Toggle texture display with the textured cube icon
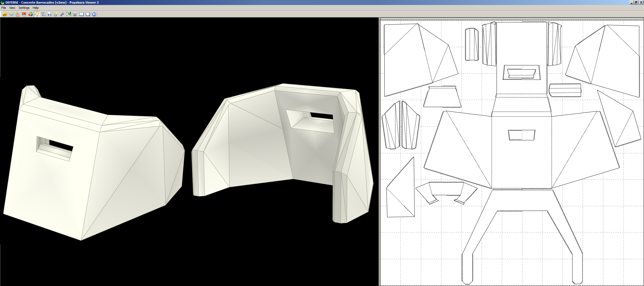644x286 pixels. [11, 14]
